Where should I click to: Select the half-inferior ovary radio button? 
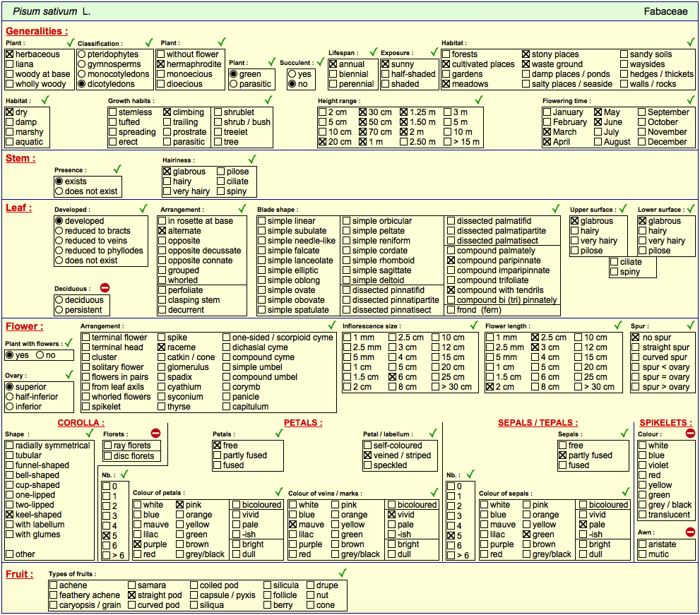point(9,396)
